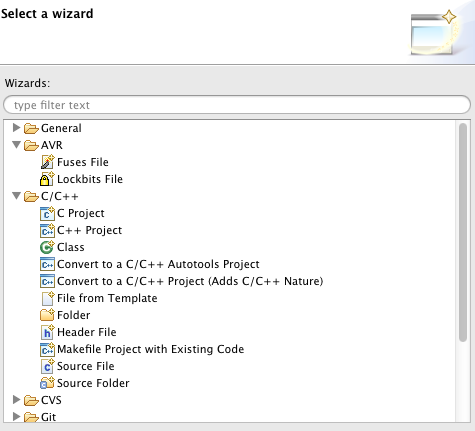Screen dimensions: 475x431
Task: Pick the Header File icon
Action: [47, 332]
